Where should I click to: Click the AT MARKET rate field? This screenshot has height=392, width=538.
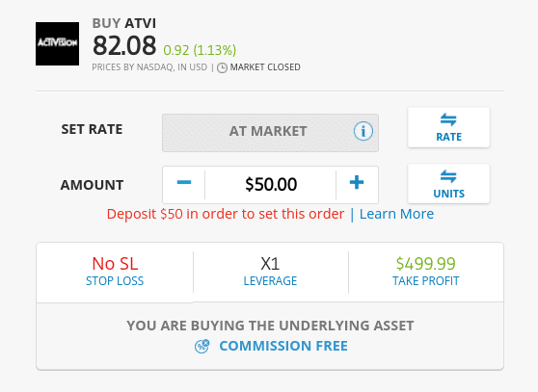[270, 133]
